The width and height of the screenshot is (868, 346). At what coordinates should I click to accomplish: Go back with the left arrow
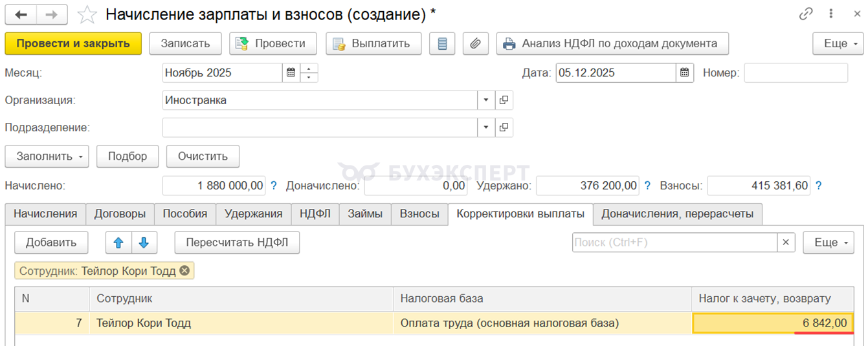coord(21,14)
